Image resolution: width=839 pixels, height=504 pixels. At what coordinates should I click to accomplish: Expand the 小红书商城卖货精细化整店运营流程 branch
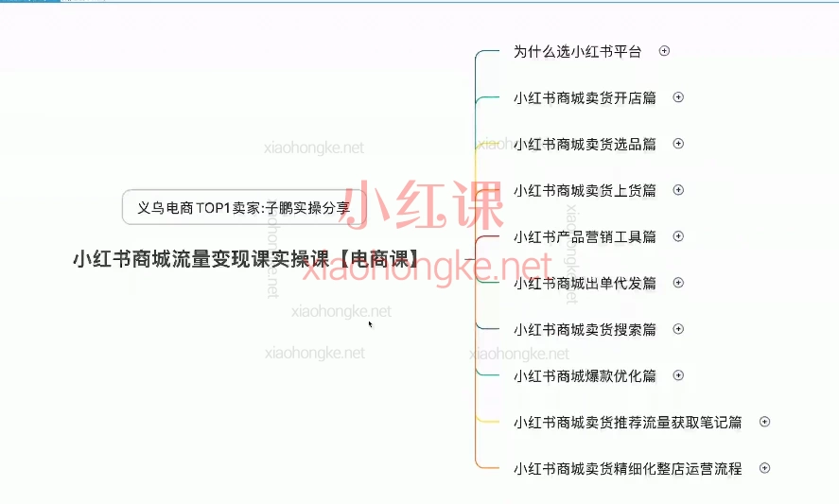pos(764,468)
